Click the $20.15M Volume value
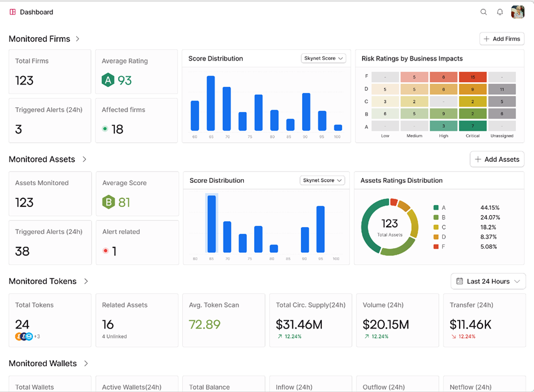Viewport: 534px width, 392px height. coord(386,324)
